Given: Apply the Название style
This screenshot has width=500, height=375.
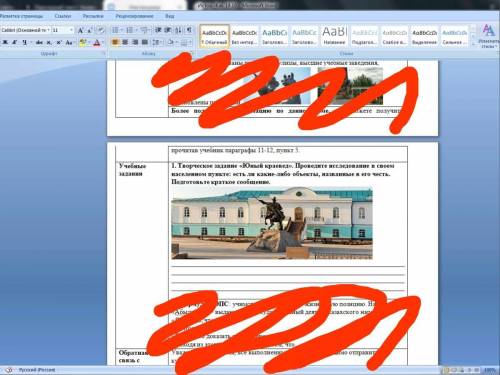Looking at the screenshot, I should [334, 36].
